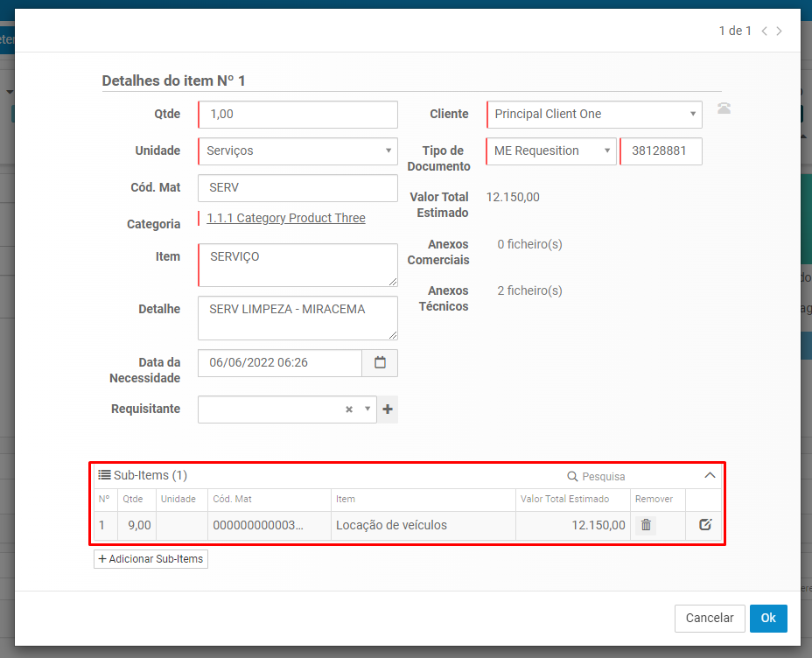Screen dimensions: 812x658
Task: Collapse the Sub-Items section with the chevron
Action: [710, 475]
